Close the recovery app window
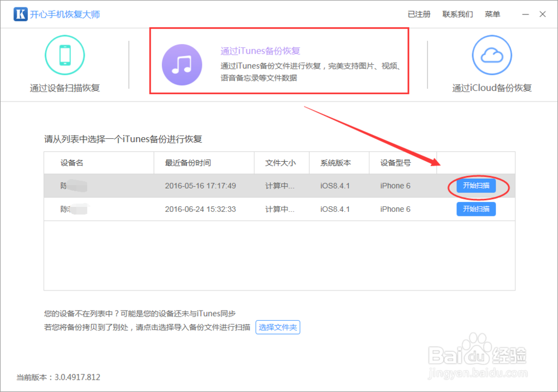Screen dimensions: 558x392 pos(543,14)
